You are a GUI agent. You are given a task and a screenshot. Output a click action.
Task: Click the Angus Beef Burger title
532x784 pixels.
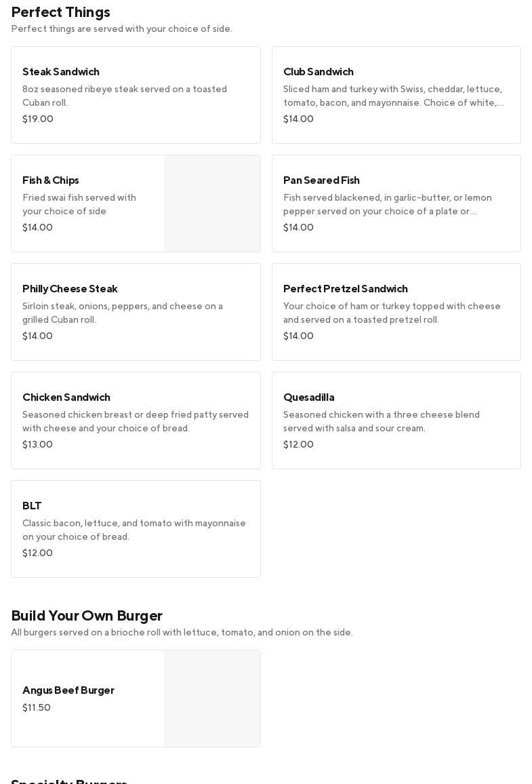[x=68, y=690]
